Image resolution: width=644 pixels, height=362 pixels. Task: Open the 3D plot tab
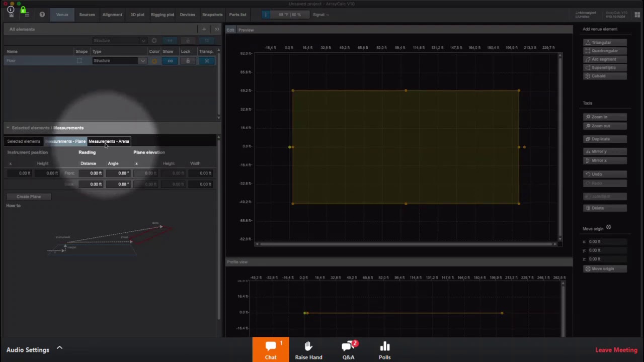137,15
